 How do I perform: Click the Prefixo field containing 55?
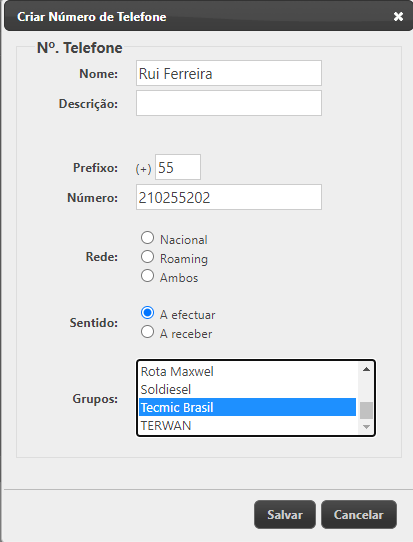tap(178, 167)
